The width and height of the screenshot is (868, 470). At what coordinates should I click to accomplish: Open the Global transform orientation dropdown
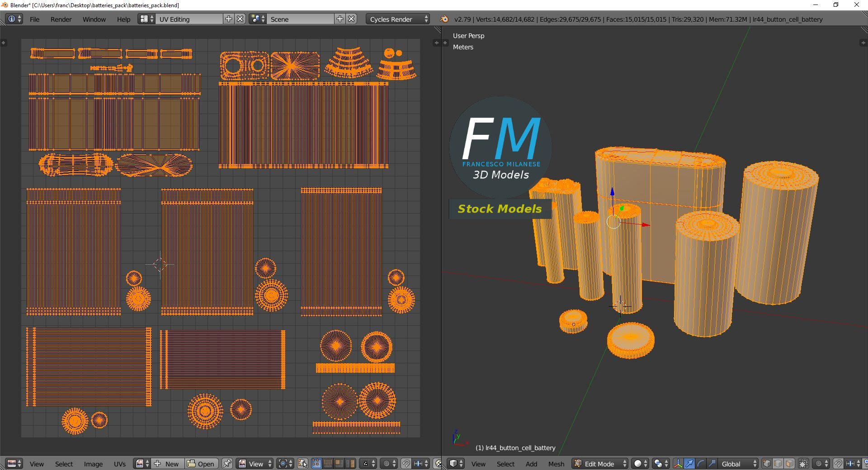coord(738,464)
